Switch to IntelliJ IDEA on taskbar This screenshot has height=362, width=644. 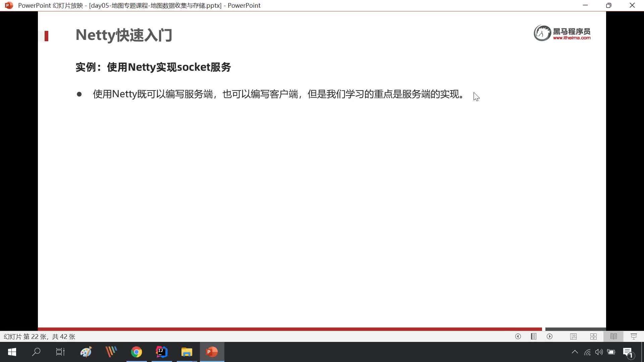161,352
